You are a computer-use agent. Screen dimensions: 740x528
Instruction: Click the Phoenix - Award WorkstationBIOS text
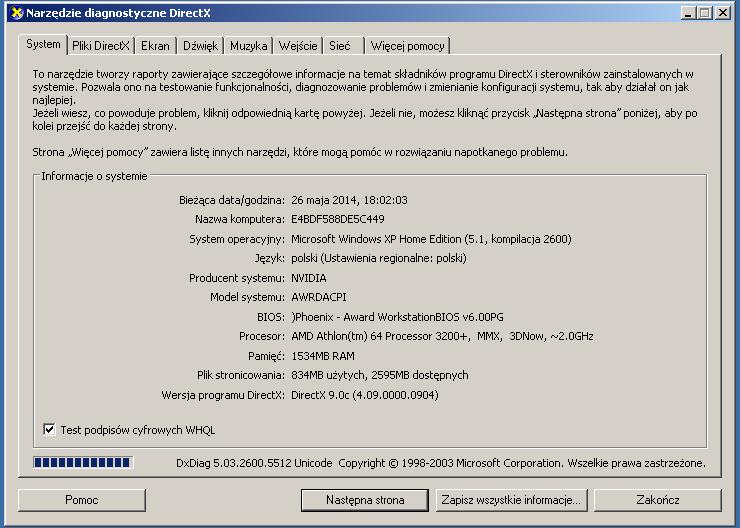[x=399, y=317]
